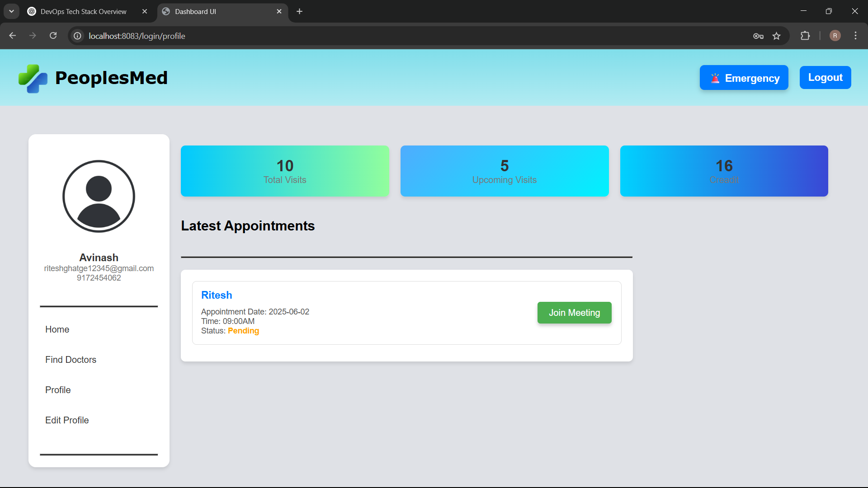This screenshot has width=868, height=488.
Task: Bookmark this page with the star icon
Action: coord(776,36)
